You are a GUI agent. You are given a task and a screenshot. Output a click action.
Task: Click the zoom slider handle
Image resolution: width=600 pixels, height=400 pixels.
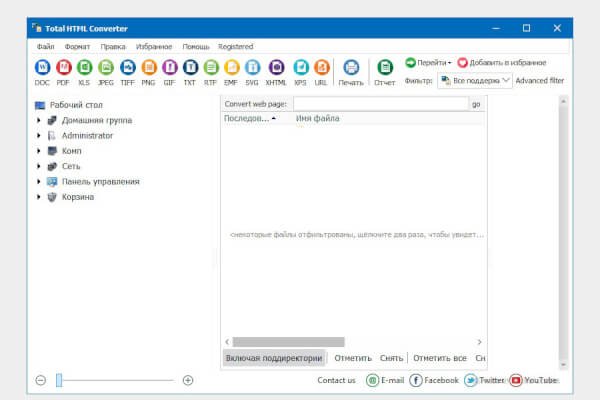[59, 380]
